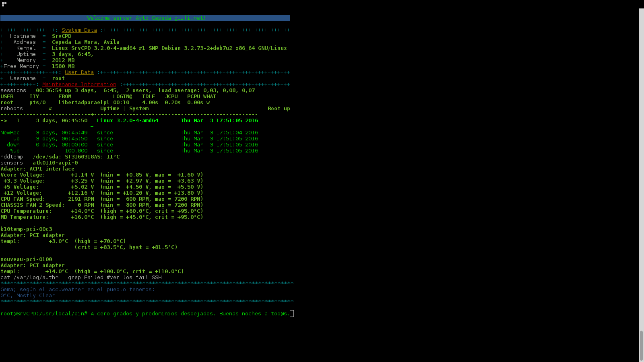Click the 'k10temp-pci-00c3' sensor name
Image resolution: width=644 pixels, height=362 pixels.
coord(26,229)
